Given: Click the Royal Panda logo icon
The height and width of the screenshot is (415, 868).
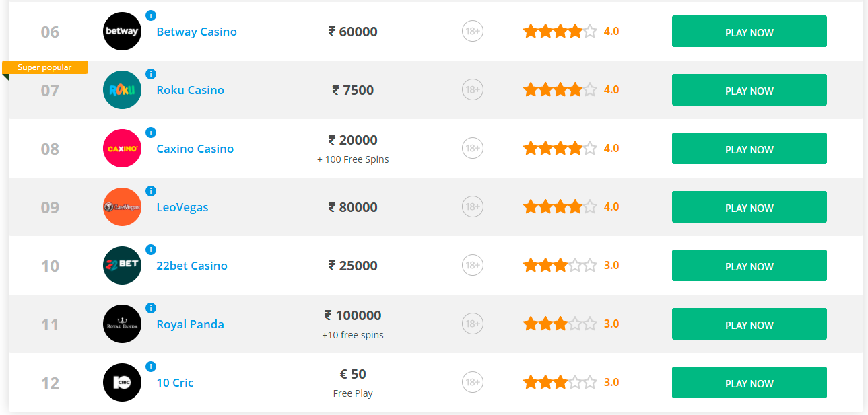Looking at the screenshot, I should pyautogui.click(x=122, y=324).
